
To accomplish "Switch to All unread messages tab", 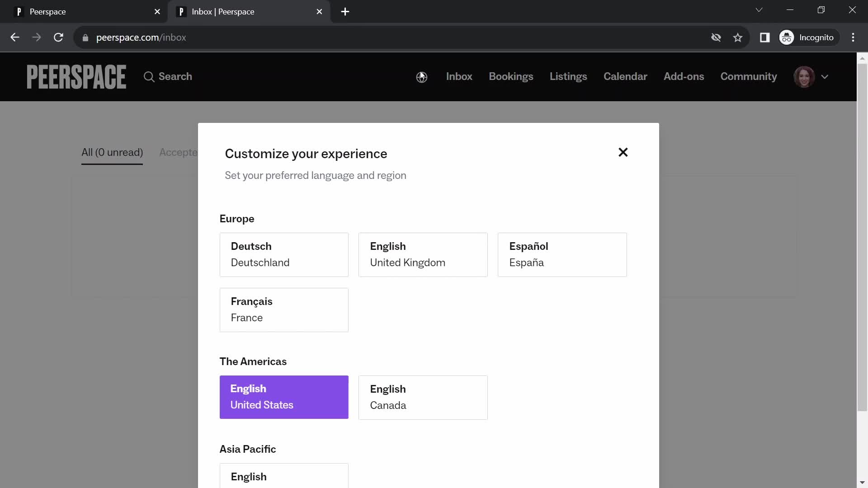I will pyautogui.click(x=112, y=153).
